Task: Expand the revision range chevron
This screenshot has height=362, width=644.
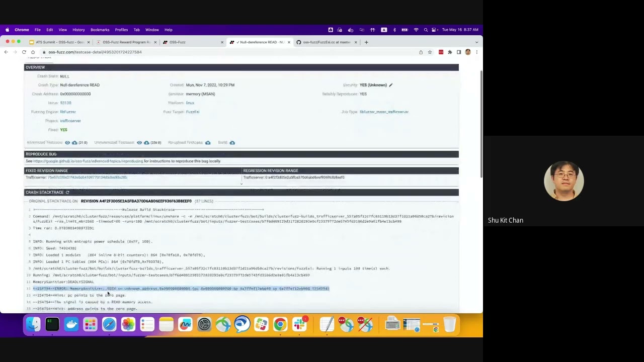Action: point(241,184)
